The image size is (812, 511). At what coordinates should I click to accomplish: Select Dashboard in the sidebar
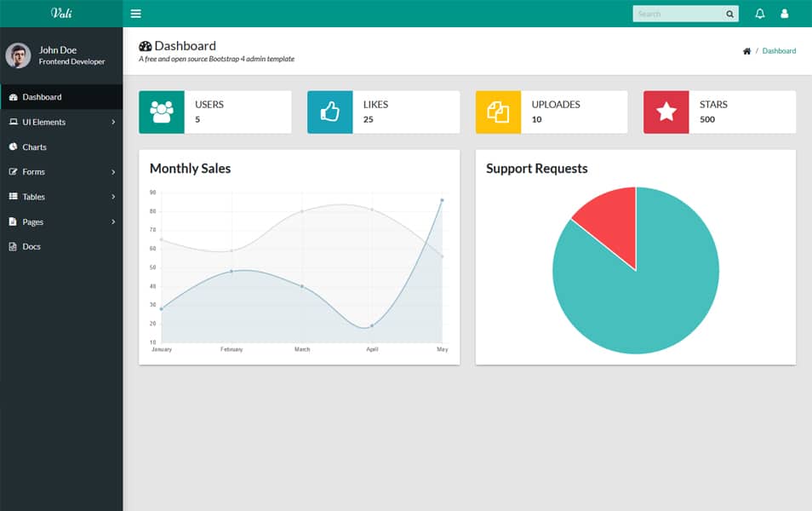(42, 97)
